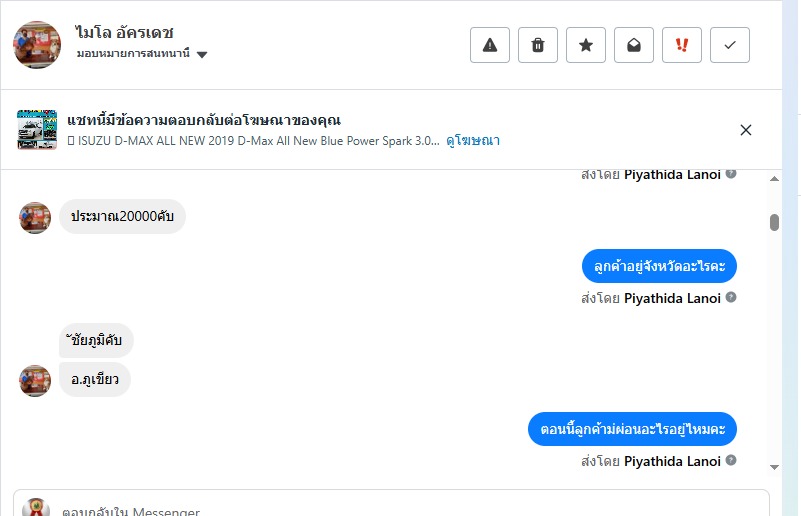
Task: Flag conversation with red exclamation icon
Action: (x=682, y=45)
